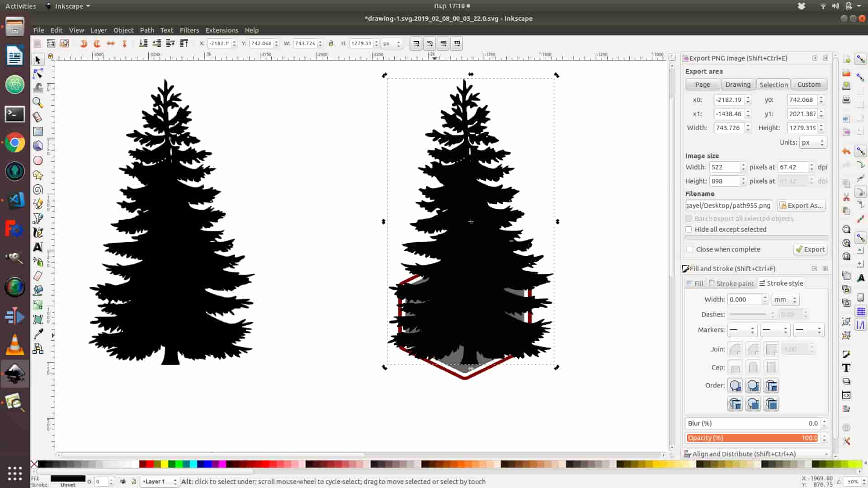
Task: Open the export Units px dropdown
Action: pyautogui.click(x=812, y=142)
